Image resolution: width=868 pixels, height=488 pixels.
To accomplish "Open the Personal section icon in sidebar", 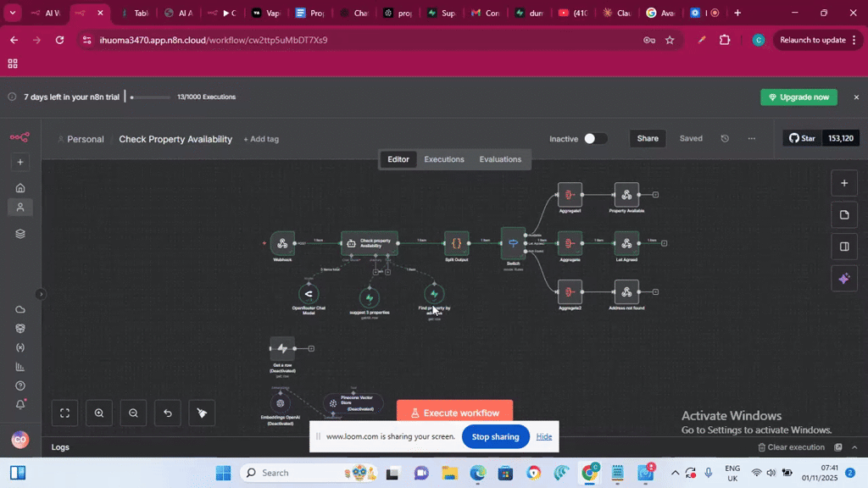I will point(20,208).
